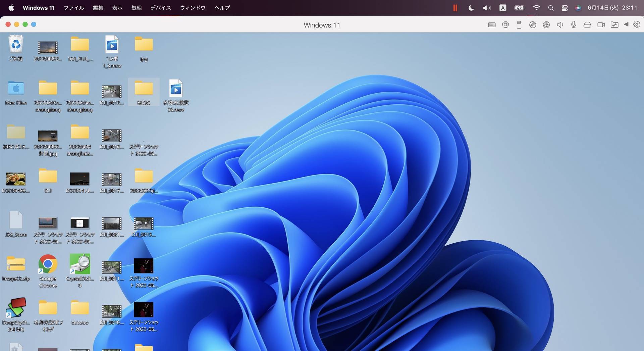Open the keyboard icon in Parallels toolbar
The width and height of the screenshot is (644, 351).
[492, 24]
